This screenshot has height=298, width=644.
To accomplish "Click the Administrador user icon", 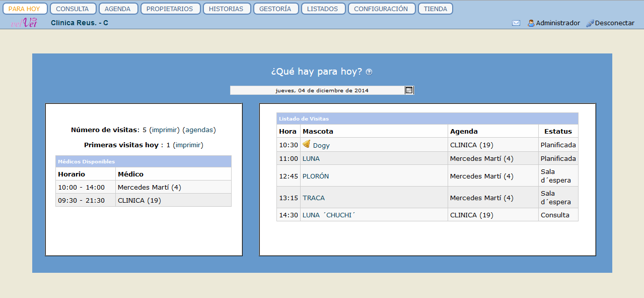I will coord(531,23).
